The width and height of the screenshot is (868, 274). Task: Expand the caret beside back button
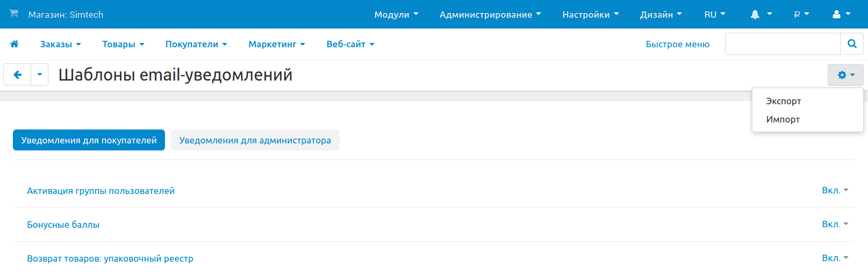(40, 75)
